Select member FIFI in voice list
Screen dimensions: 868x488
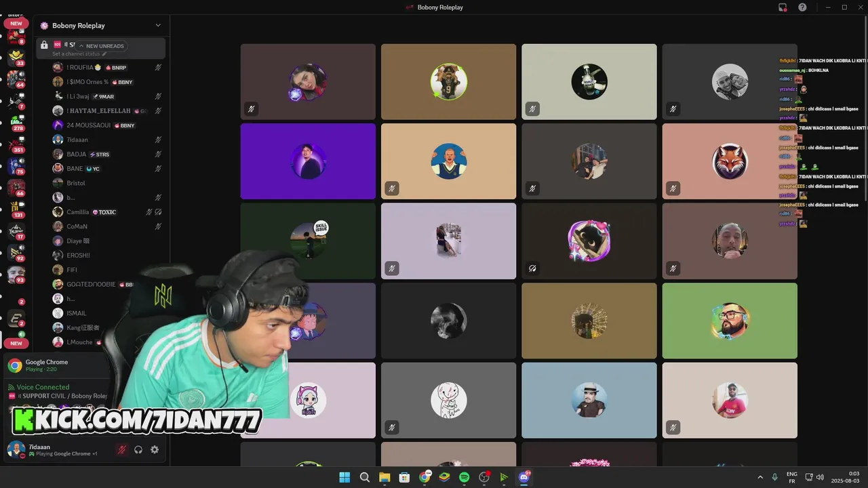(x=107, y=270)
